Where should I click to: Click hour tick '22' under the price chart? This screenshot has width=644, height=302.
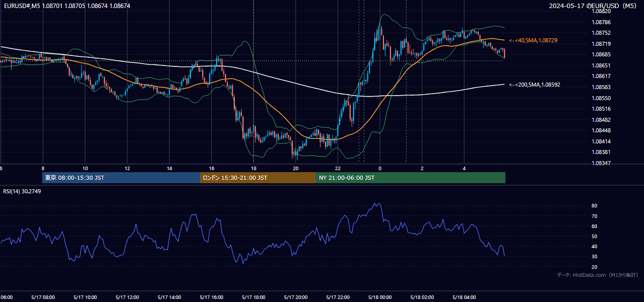[x=338, y=169]
